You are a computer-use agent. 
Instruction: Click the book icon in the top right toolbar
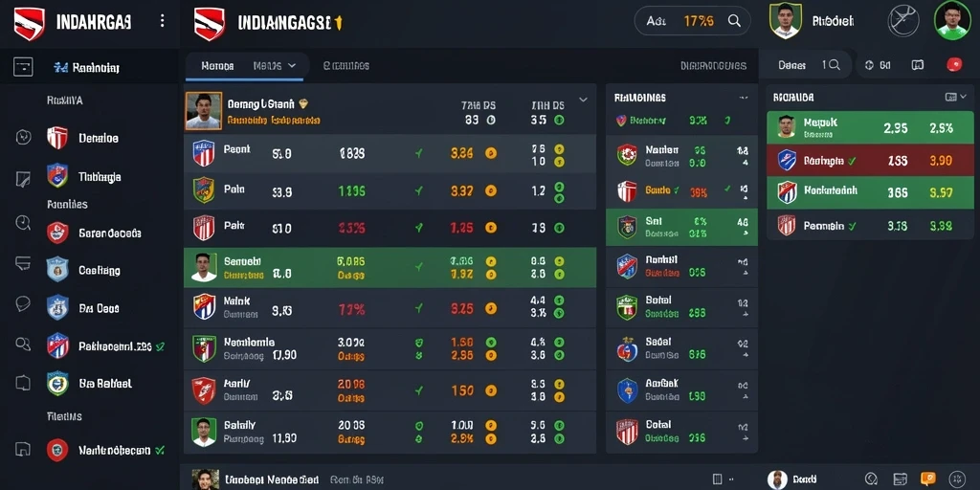[x=918, y=65]
